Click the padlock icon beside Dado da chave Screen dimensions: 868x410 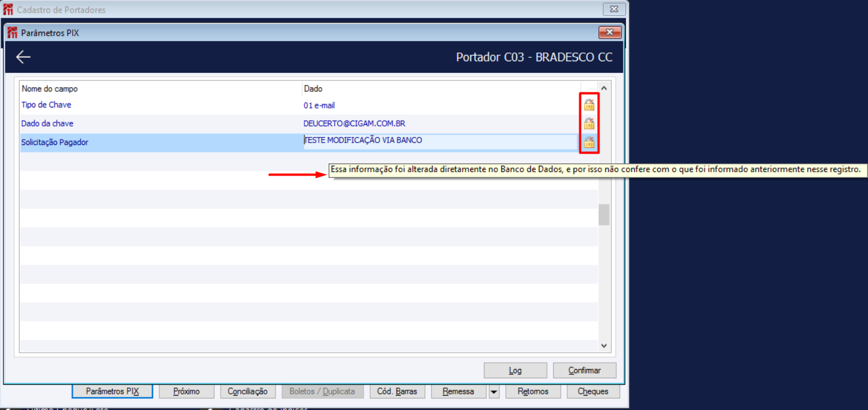[x=588, y=123]
